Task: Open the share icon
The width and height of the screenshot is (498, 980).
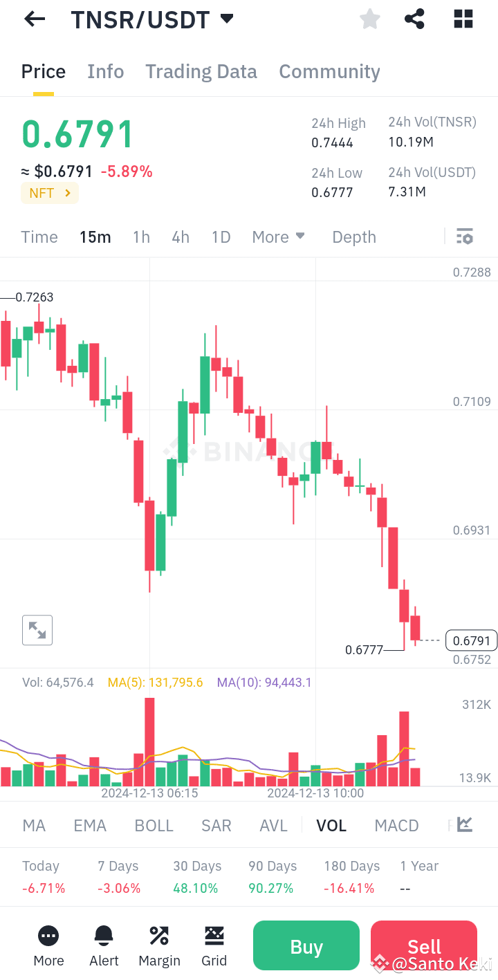Action: click(414, 19)
